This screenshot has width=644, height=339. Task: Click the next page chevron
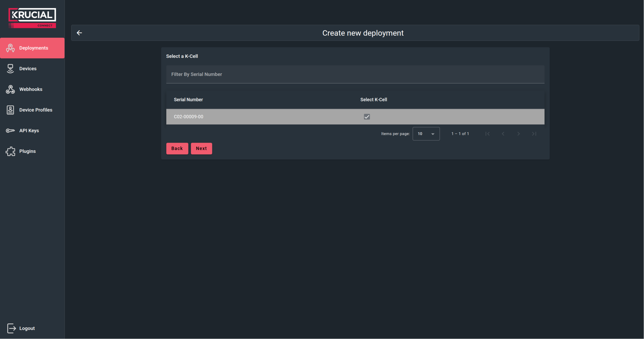[x=519, y=134]
